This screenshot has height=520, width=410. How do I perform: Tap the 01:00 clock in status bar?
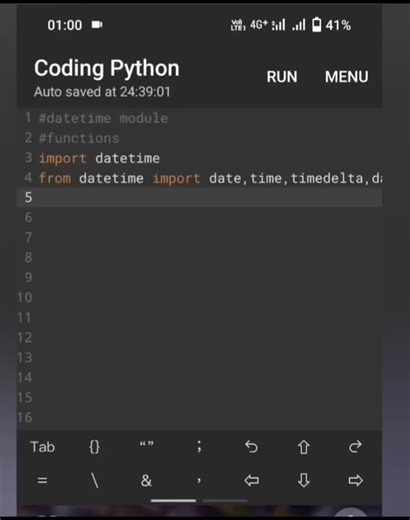[65, 25]
